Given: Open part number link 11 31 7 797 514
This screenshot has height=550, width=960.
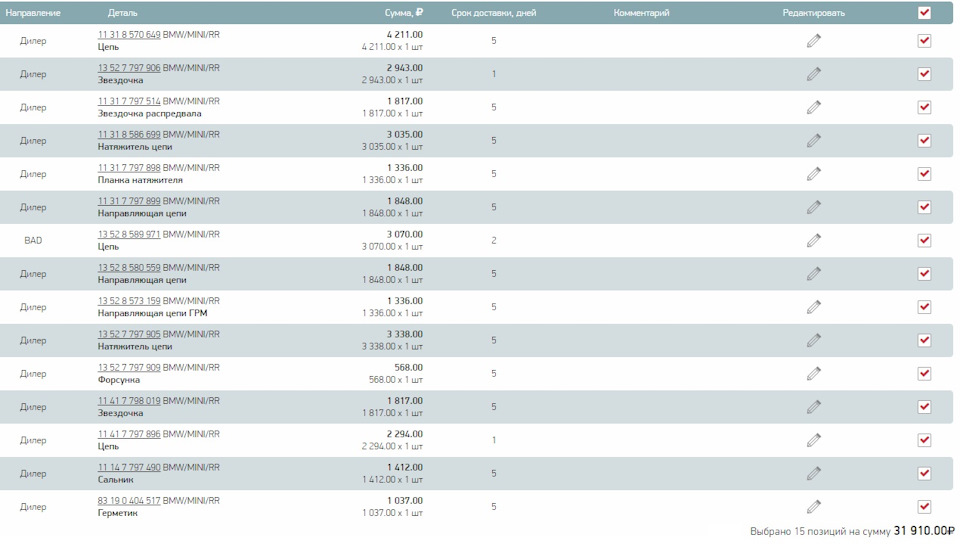Looking at the screenshot, I should (x=129, y=101).
